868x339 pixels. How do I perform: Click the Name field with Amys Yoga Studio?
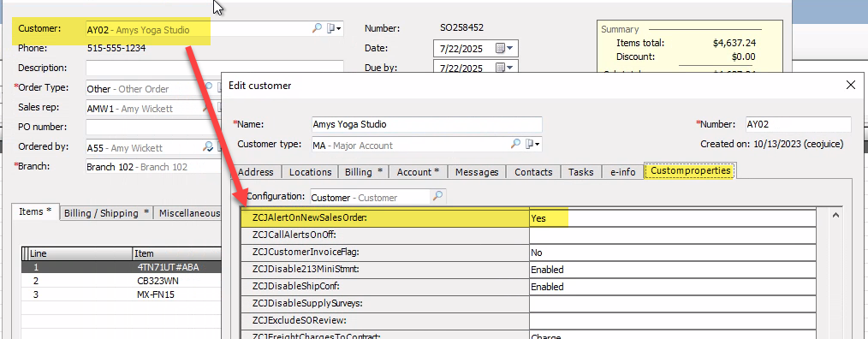point(427,124)
